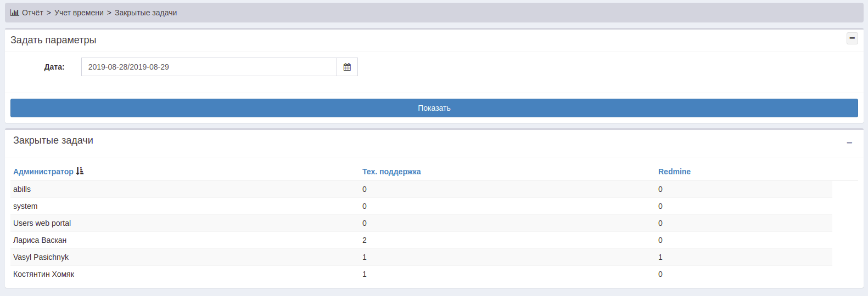
Task: Go to Учет времени breadcrumb item
Action: click(79, 13)
